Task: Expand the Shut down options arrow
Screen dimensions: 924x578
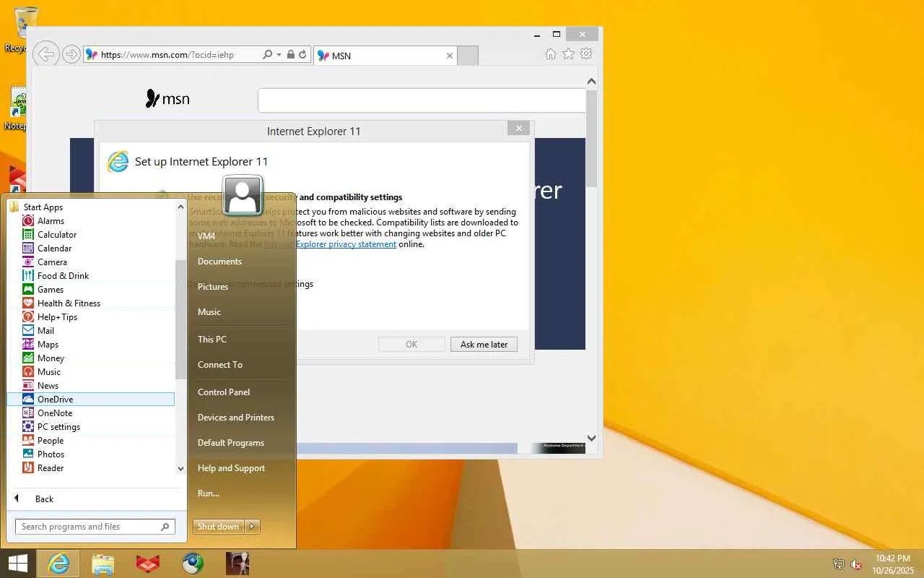Action: (x=252, y=527)
